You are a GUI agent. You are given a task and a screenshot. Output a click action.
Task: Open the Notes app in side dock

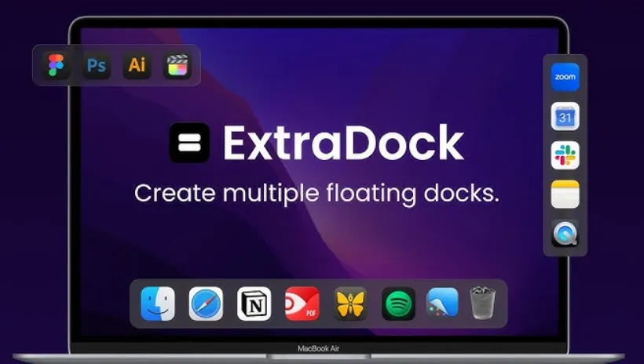(x=565, y=194)
